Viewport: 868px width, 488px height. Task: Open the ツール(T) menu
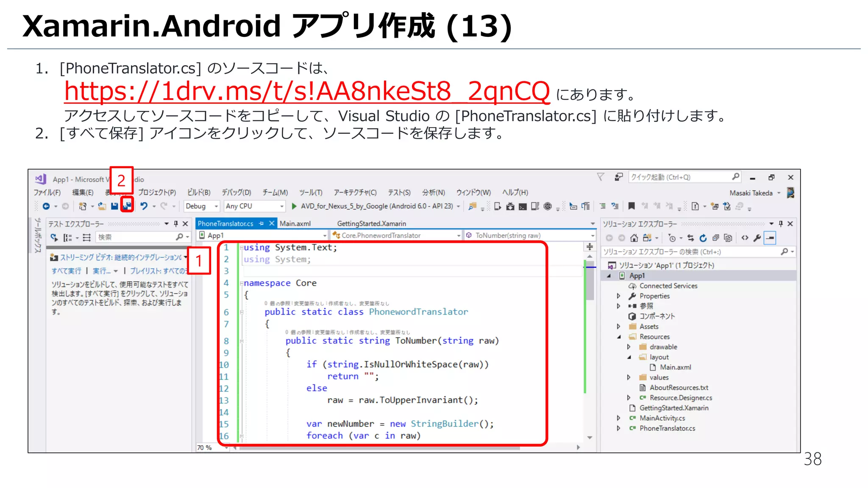pos(311,192)
